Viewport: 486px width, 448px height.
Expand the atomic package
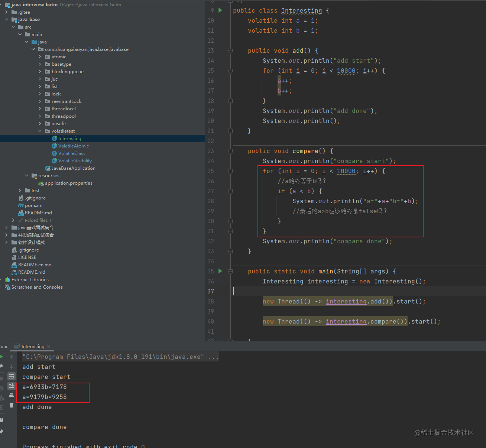click(40, 57)
